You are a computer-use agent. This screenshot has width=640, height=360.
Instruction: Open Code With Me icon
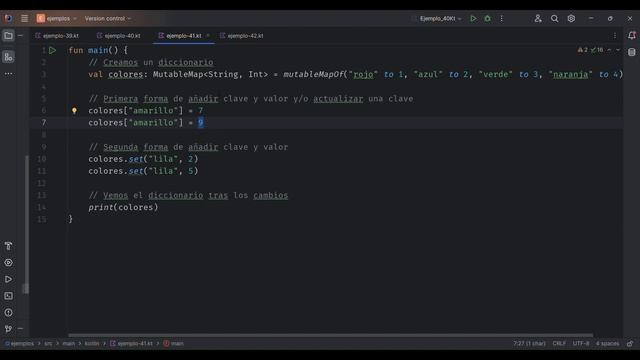(x=538, y=18)
